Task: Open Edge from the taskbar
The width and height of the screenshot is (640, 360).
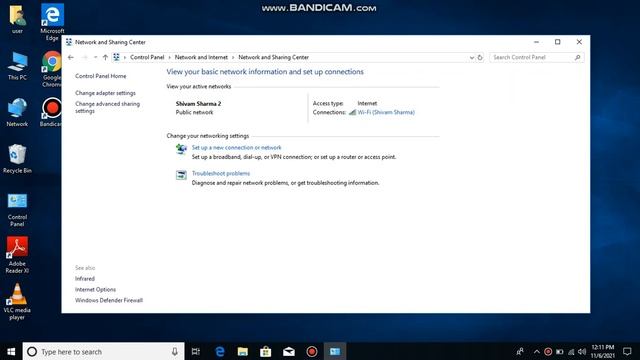Action: click(x=220, y=351)
